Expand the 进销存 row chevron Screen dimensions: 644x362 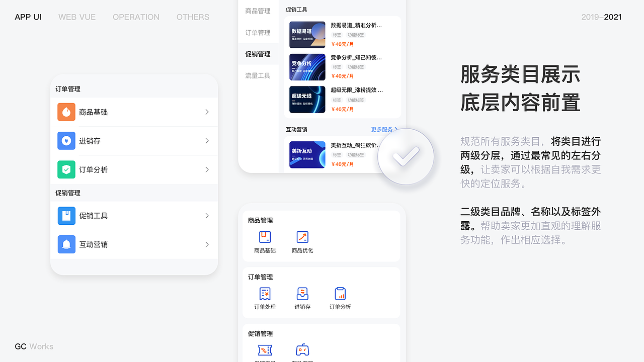(x=207, y=141)
